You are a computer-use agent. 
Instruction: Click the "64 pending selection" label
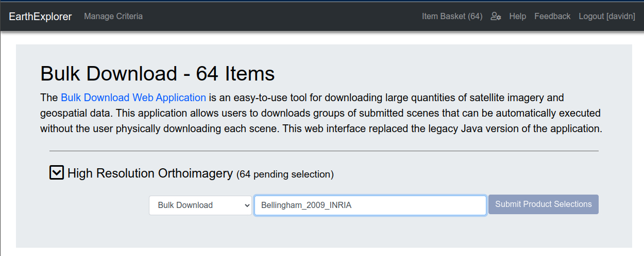point(285,174)
